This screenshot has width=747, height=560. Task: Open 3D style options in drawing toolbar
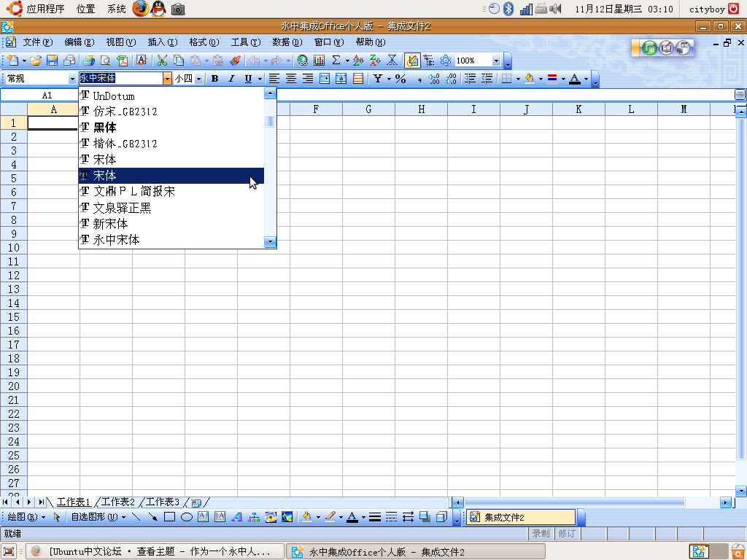point(441,517)
